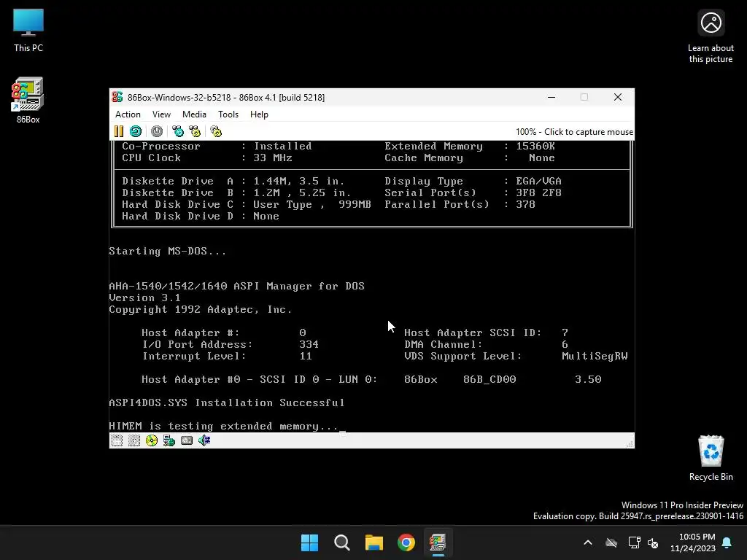747x560 pixels.
Task: Open the Action menu
Action: click(x=128, y=114)
